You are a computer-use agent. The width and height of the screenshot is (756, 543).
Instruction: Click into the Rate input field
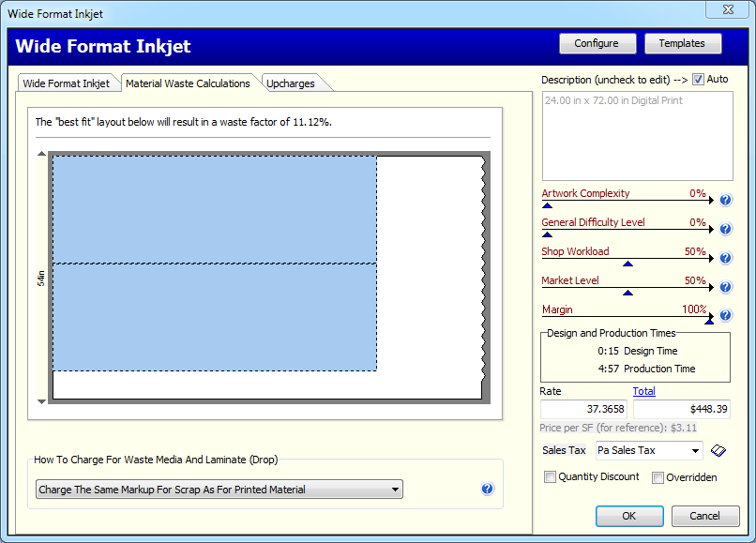click(583, 409)
